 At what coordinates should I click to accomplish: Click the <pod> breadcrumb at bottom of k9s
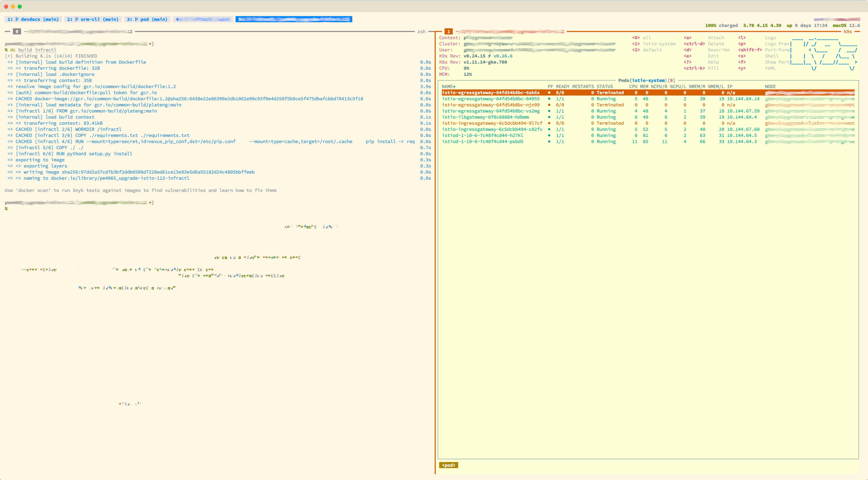pos(449,465)
